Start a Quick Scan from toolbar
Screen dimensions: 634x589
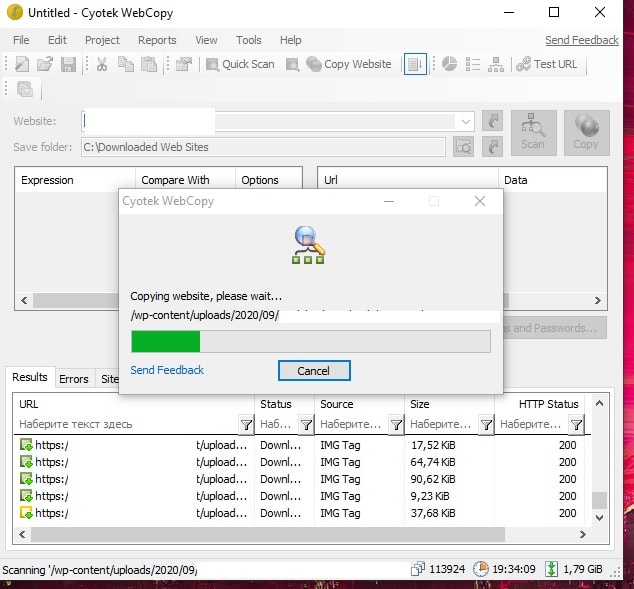pyautogui.click(x=240, y=64)
